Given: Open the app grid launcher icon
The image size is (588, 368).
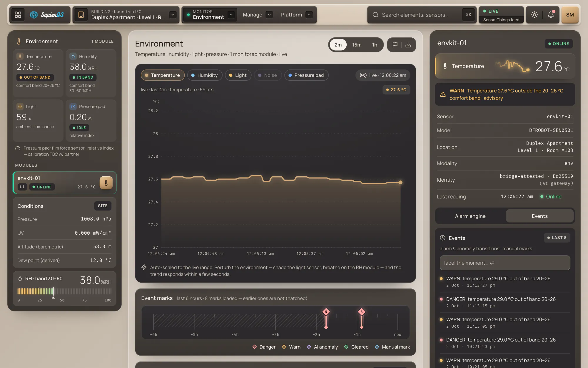Looking at the screenshot, I should pos(18,15).
